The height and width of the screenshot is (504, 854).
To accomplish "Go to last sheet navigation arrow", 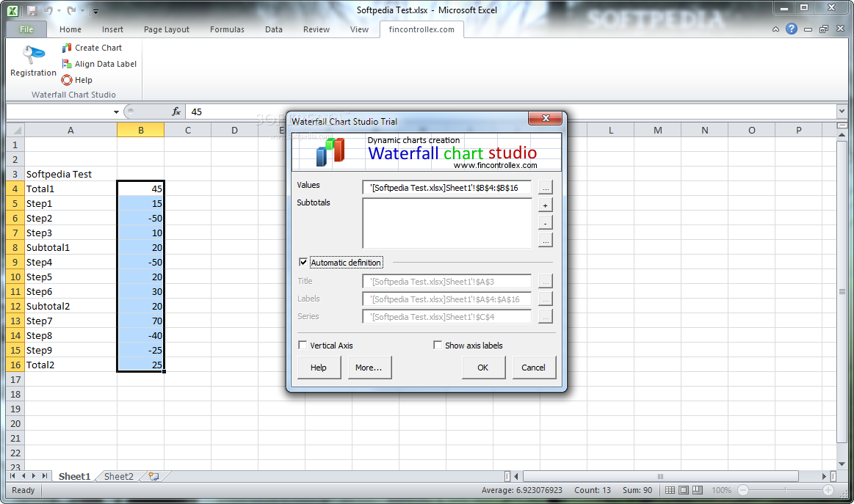I will (x=45, y=476).
